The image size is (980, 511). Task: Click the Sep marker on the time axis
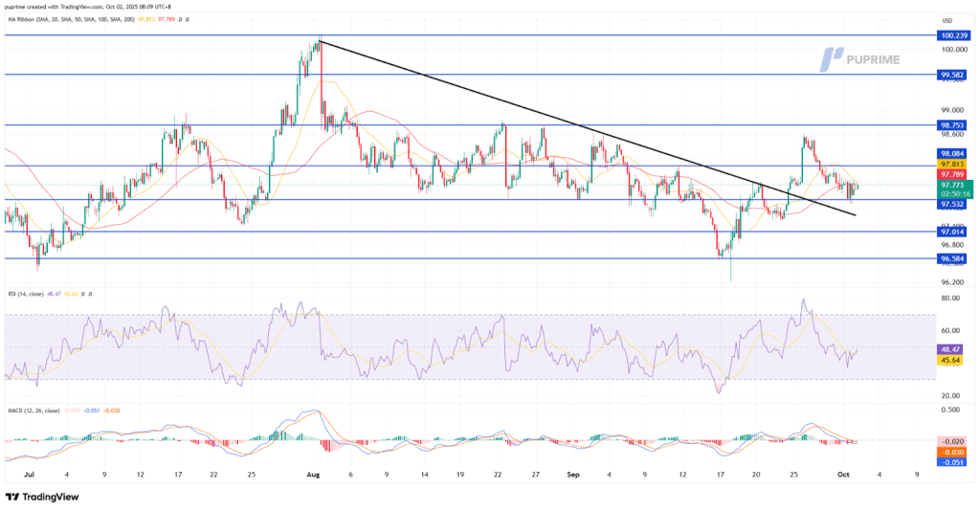(x=573, y=474)
